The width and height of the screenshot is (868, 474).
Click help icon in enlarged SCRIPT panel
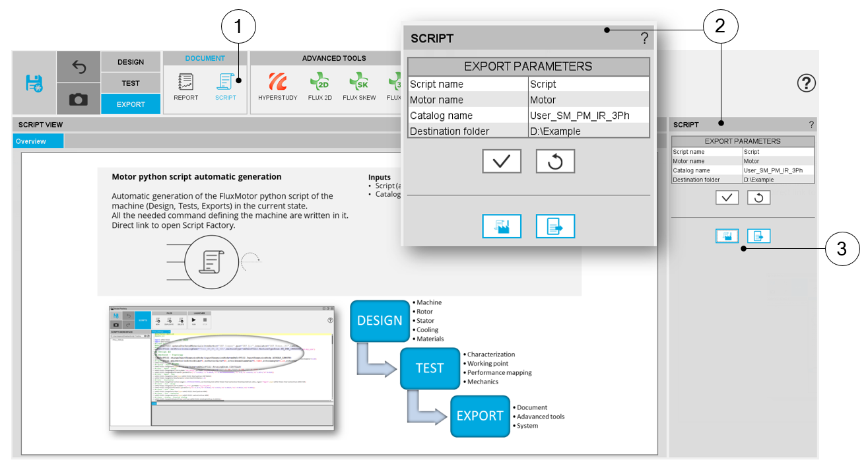644,38
